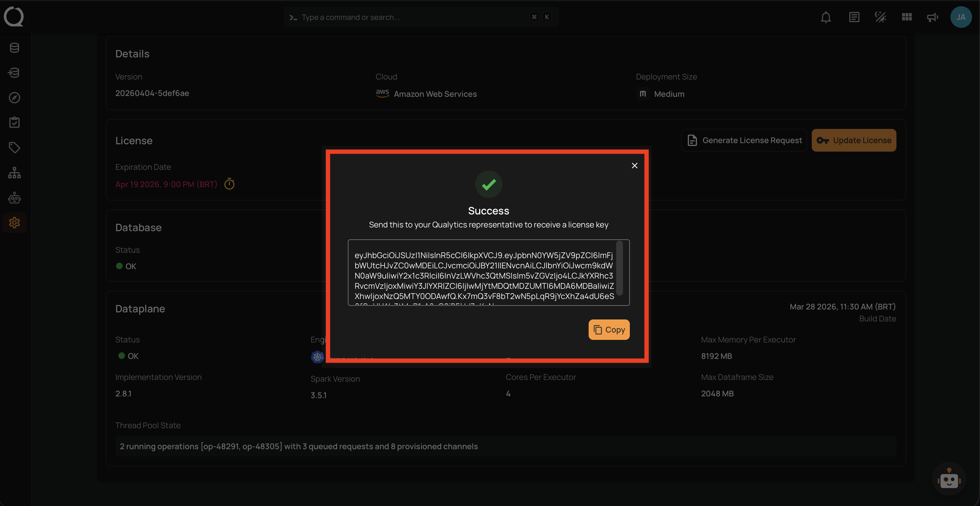Open the notes document icon in header
The image size is (980, 506).
point(854,17)
